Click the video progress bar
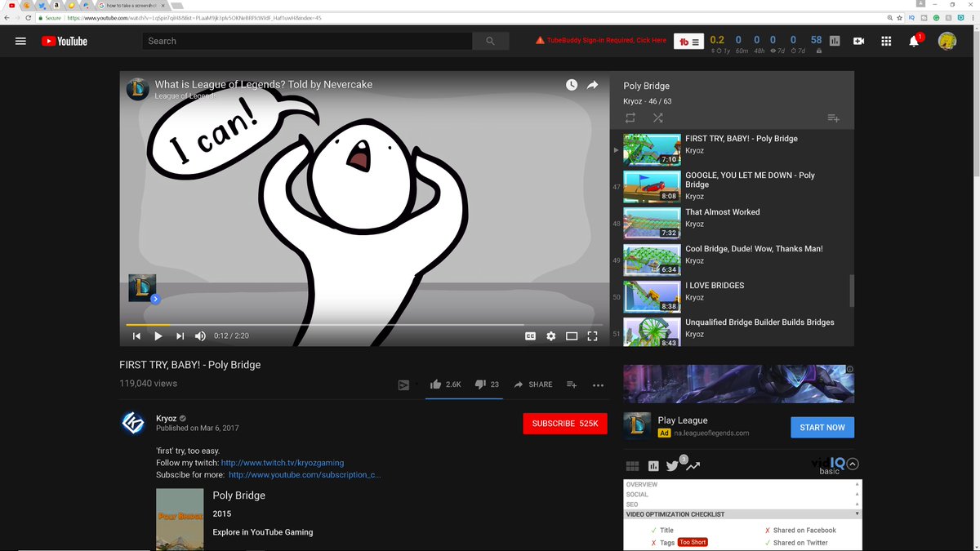This screenshot has height=551, width=980. (x=363, y=324)
